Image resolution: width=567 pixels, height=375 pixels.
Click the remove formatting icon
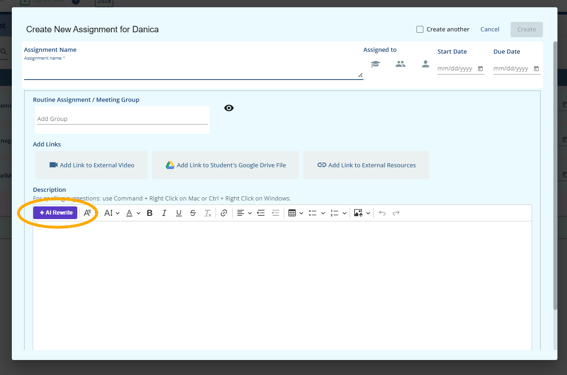207,213
